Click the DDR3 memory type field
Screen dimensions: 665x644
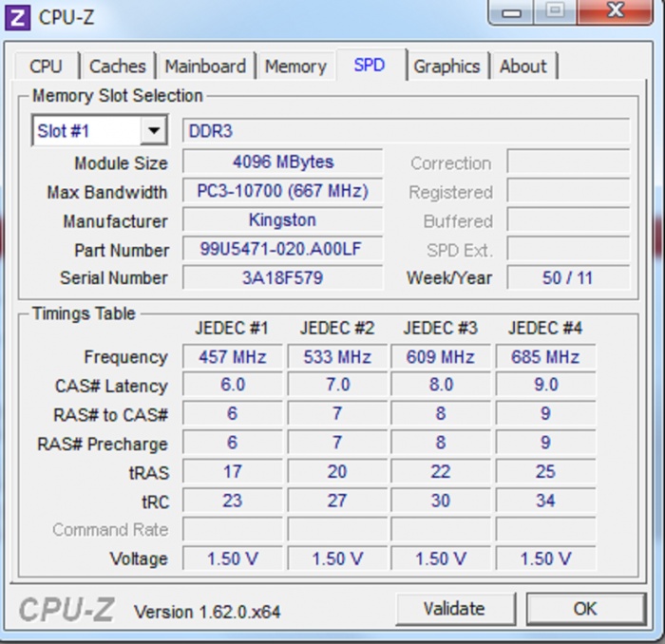pos(406,130)
